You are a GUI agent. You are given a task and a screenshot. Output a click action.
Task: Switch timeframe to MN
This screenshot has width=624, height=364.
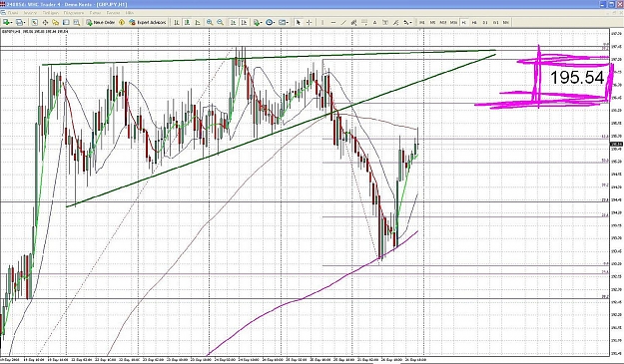coord(506,22)
